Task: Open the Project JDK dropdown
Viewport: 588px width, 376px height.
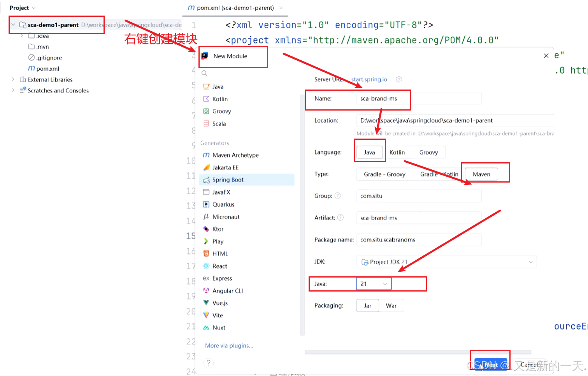Action: (x=446, y=262)
